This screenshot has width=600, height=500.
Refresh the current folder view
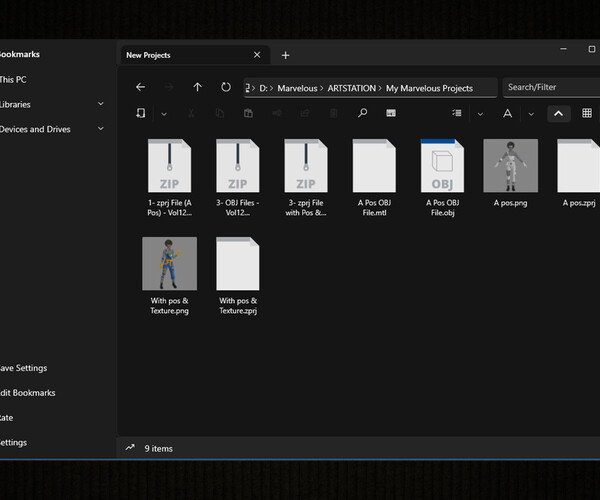pyautogui.click(x=226, y=87)
